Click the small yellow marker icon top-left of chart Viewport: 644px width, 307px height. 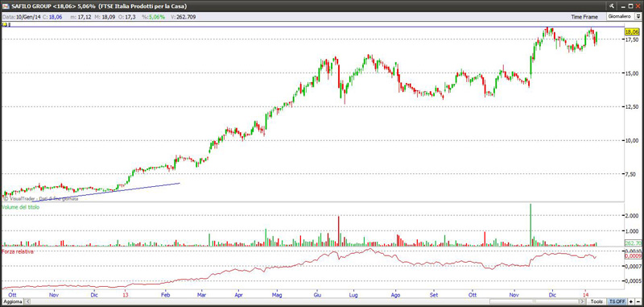pos(5,25)
